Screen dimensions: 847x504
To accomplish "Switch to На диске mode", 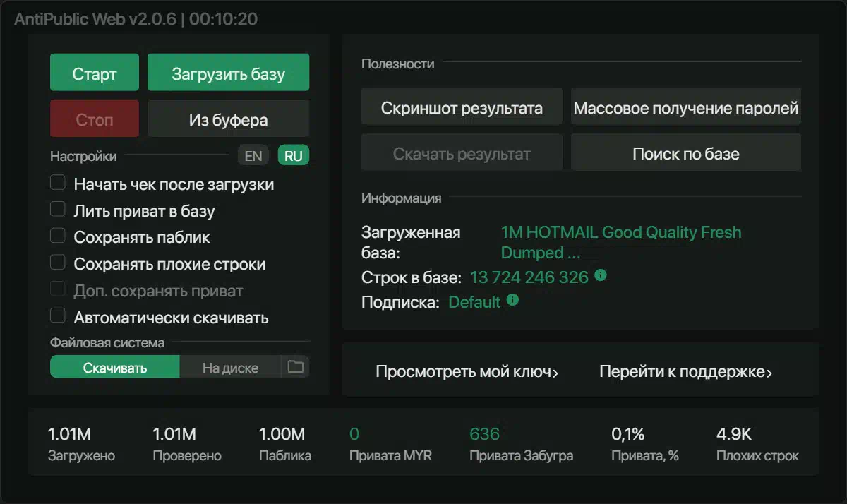I will [x=231, y=367].
